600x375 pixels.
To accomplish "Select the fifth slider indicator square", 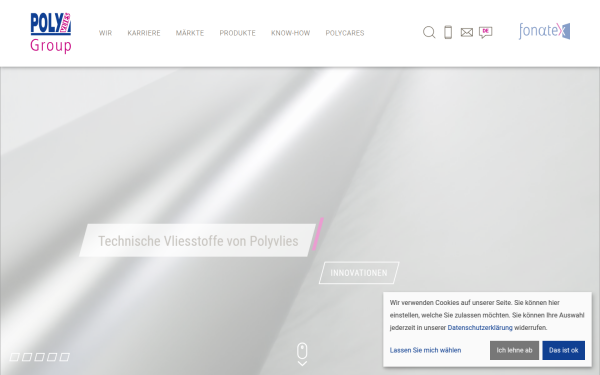I will pos(65,357).
